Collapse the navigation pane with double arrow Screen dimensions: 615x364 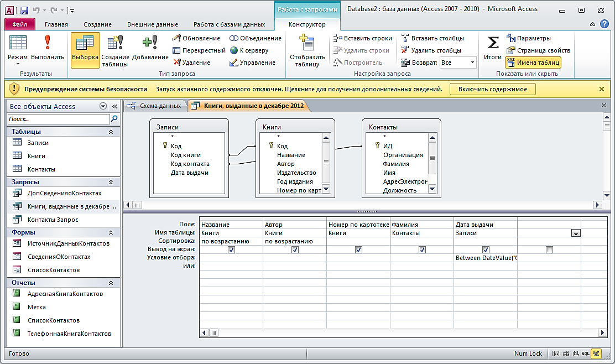click(114, 106)
